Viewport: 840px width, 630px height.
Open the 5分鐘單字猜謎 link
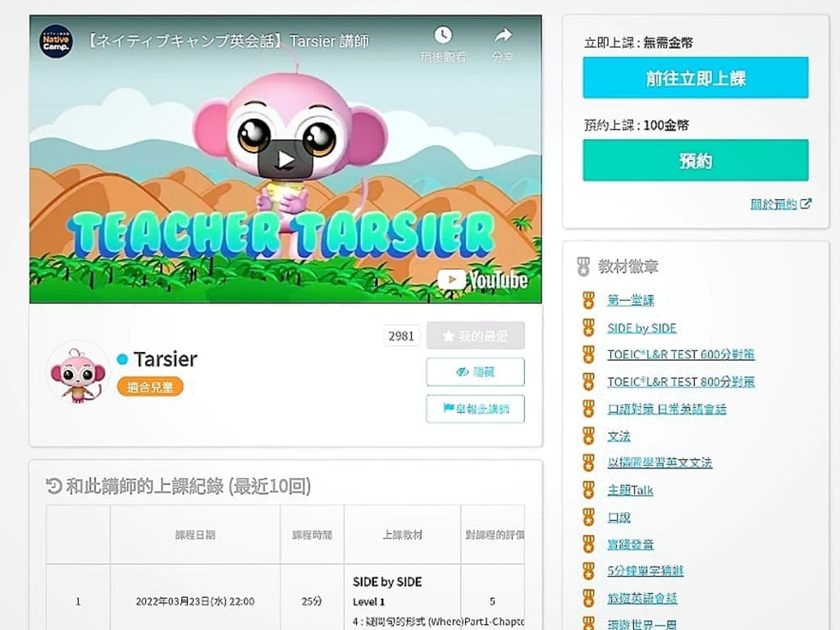tap(645, 571)
